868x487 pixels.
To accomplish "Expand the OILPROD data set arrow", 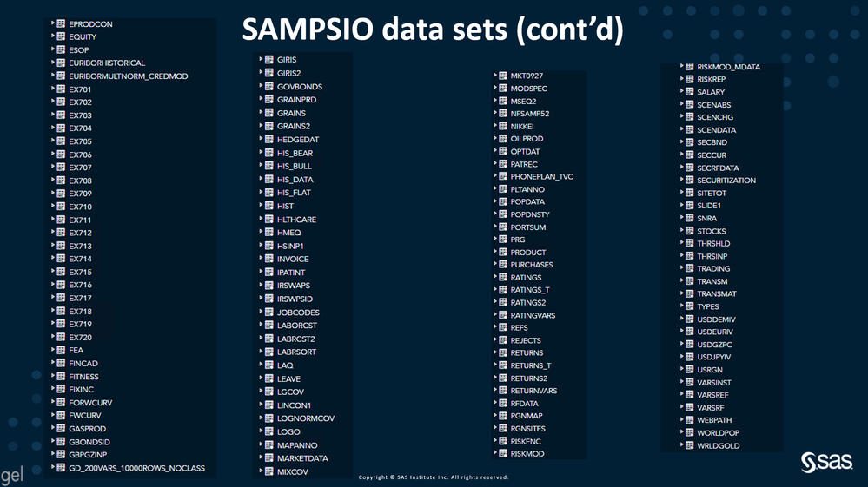I will point(495,139).
